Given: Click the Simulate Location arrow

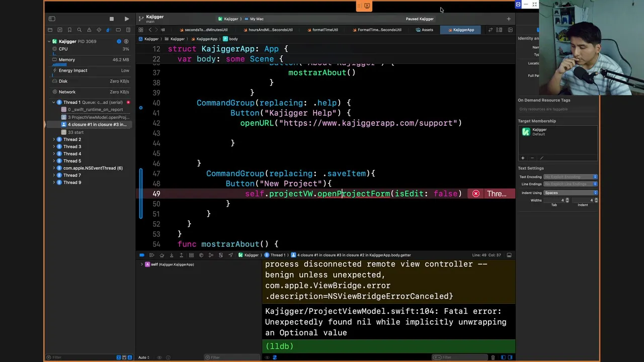Looking at the screenshot, I should click(x=230, y=255).
